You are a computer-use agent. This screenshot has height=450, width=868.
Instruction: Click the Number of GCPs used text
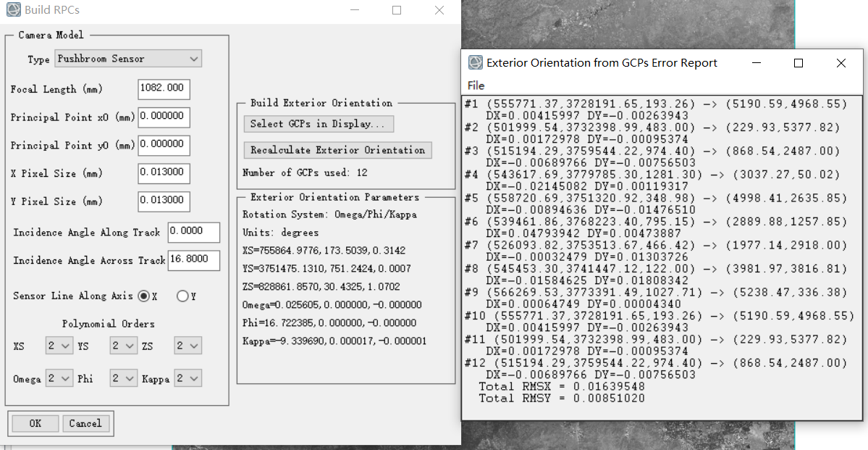click(305, 173)
